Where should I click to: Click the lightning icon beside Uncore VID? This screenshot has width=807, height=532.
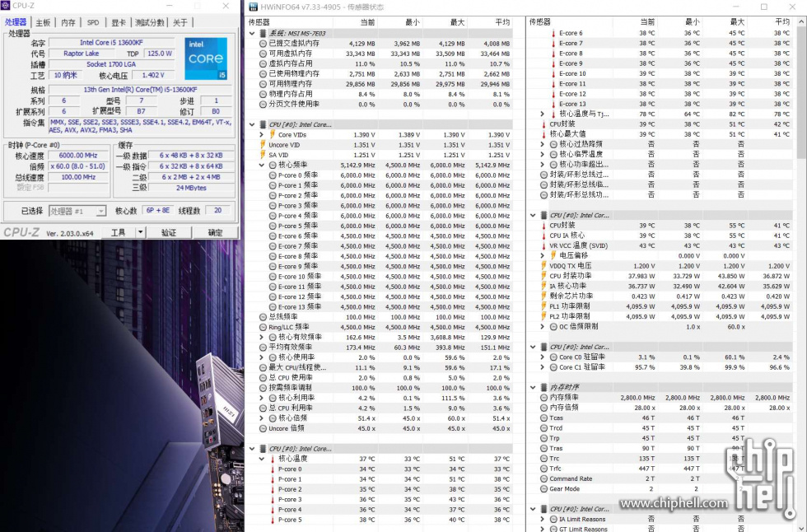pos(263,145)
